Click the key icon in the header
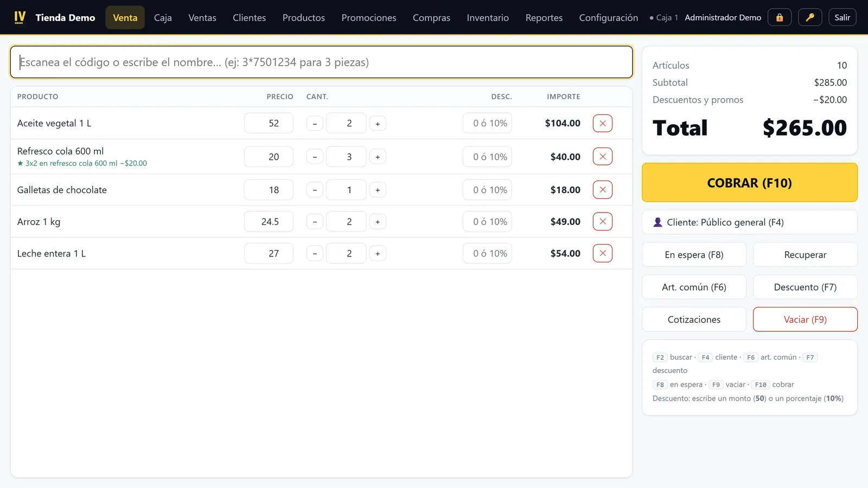Image resolution: width=868 pixels, height=488 pixels. click(x=810, y=17)
